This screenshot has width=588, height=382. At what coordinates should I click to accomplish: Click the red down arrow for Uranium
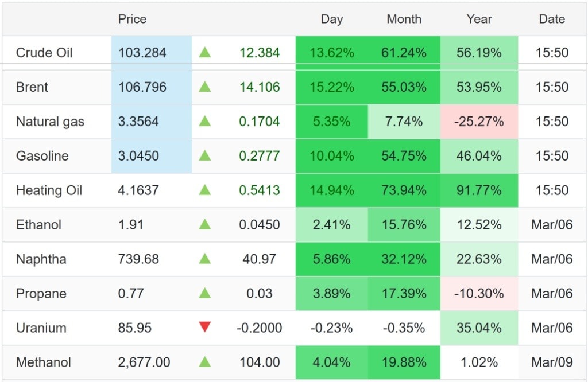[x=205, y=328]
